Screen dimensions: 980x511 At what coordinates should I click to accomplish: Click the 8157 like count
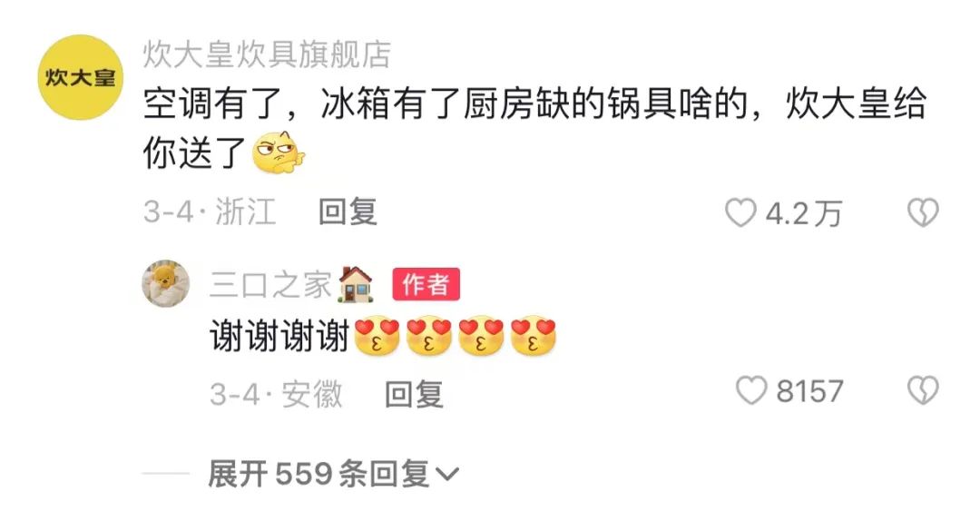point(810,391)
